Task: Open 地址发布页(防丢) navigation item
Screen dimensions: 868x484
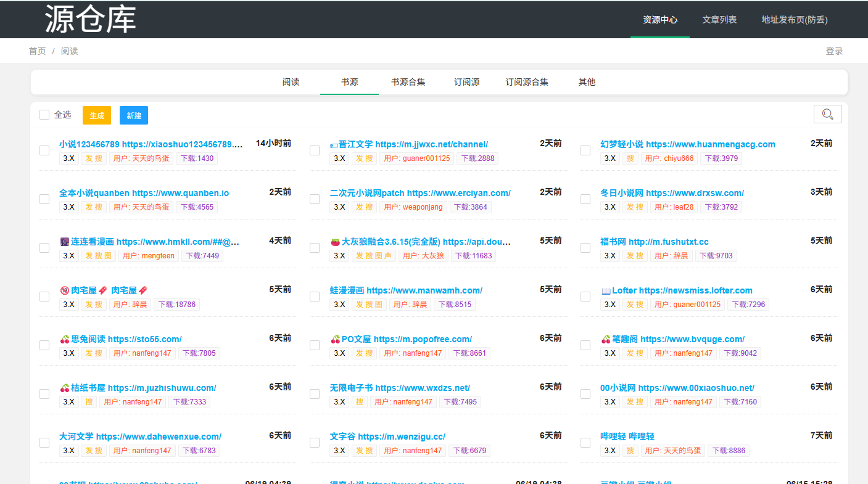Action: tap(795, 20)
